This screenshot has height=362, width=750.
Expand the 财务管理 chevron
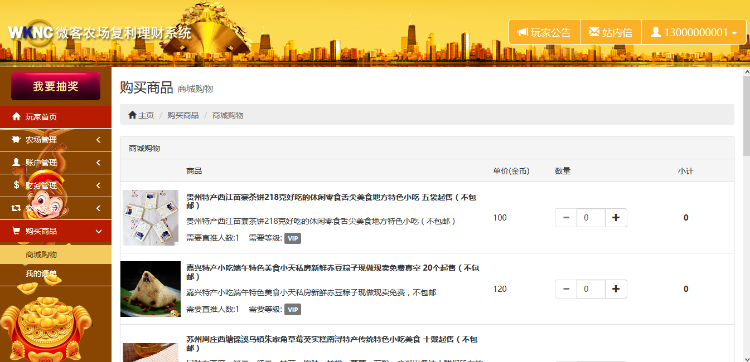click(98, 185)
